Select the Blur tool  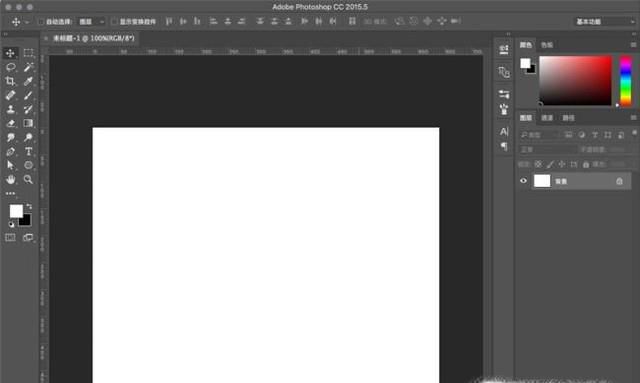(11, 138)
